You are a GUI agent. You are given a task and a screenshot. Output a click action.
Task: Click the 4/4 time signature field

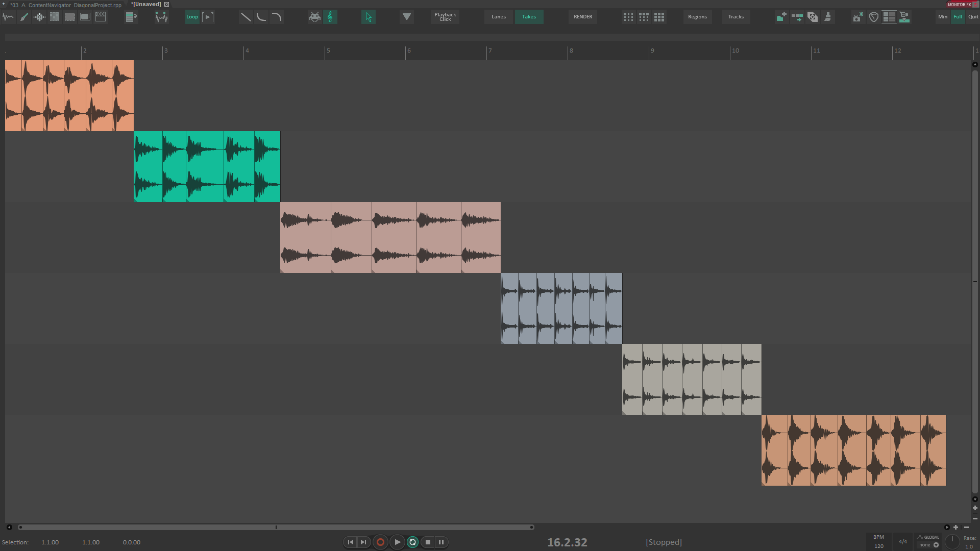tap(903, 542)
